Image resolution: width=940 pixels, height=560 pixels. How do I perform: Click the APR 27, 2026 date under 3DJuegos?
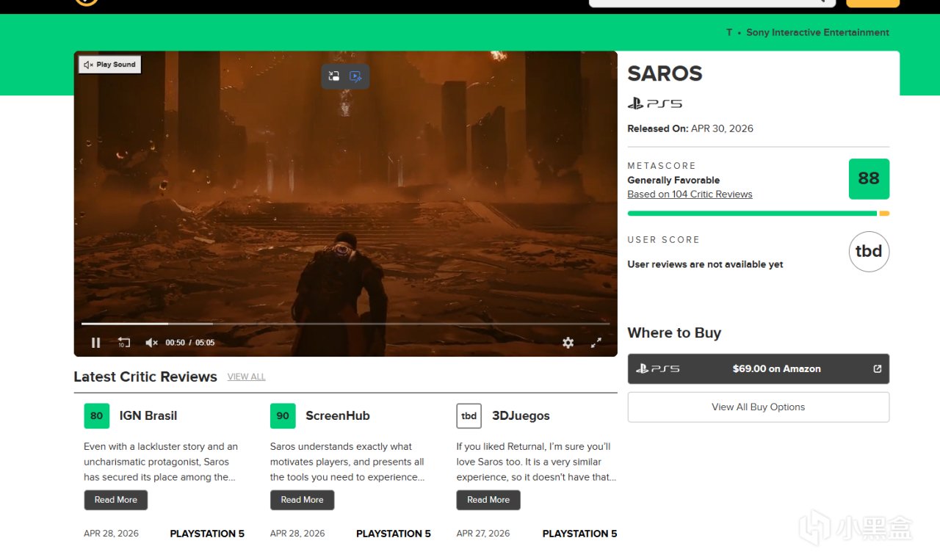click(x=483, y=534)
